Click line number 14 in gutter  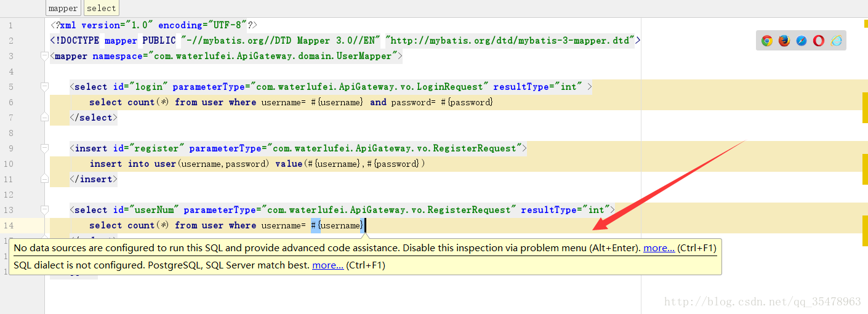click(x=9, y=225)
